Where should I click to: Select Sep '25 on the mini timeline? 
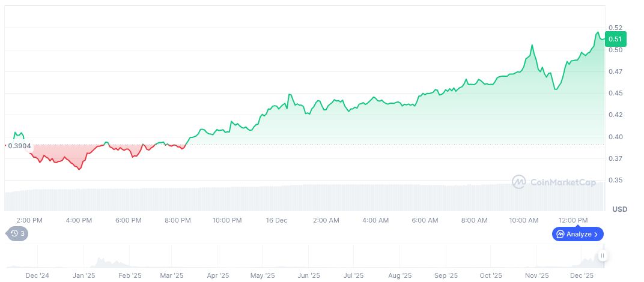pos(445,275)
